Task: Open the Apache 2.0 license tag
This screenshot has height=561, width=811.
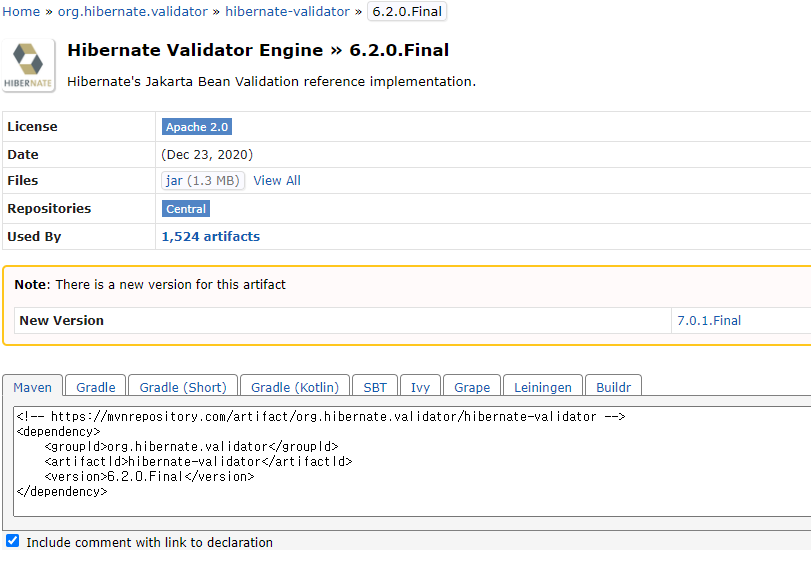Action: click(197, 127)
